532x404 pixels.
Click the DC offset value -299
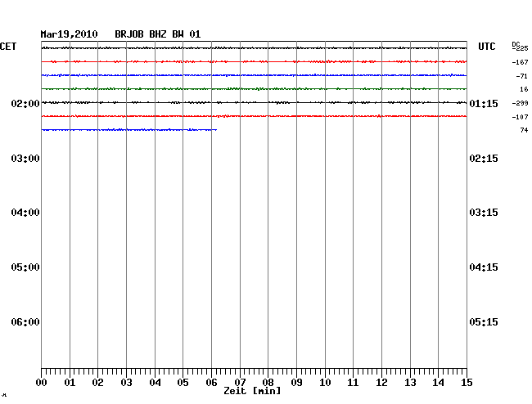[x=520, y=103]
